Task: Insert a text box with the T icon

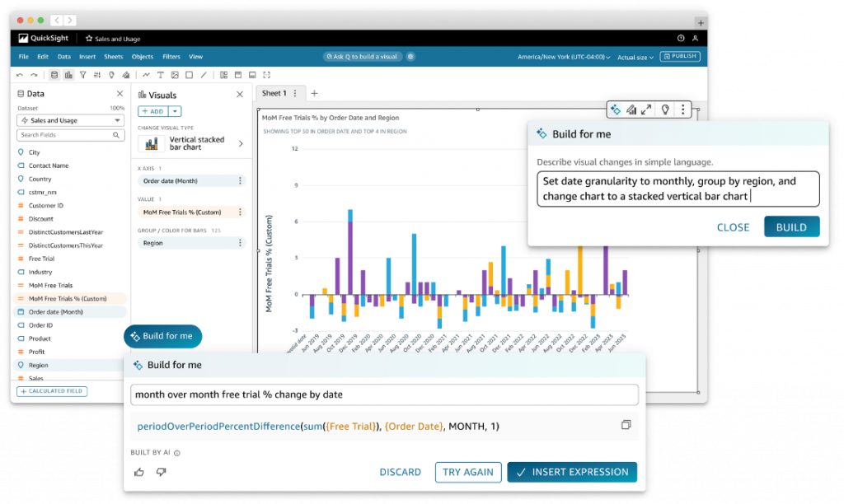Action: point(161,75)
